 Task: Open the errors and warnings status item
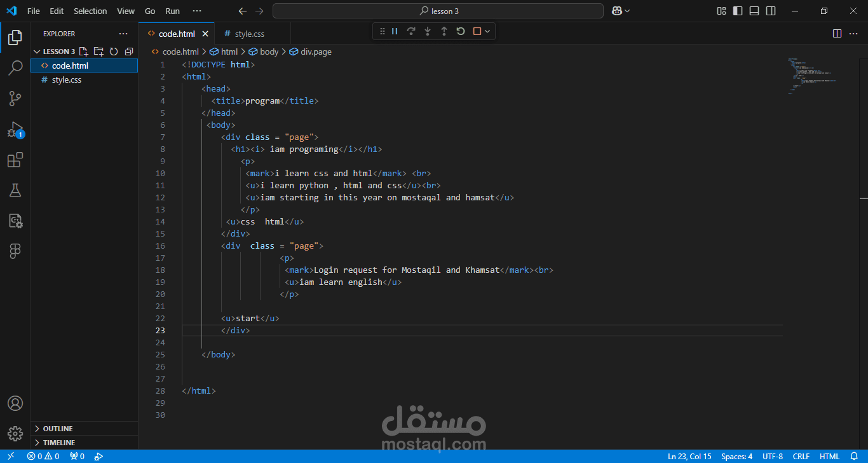click(43, 456)
